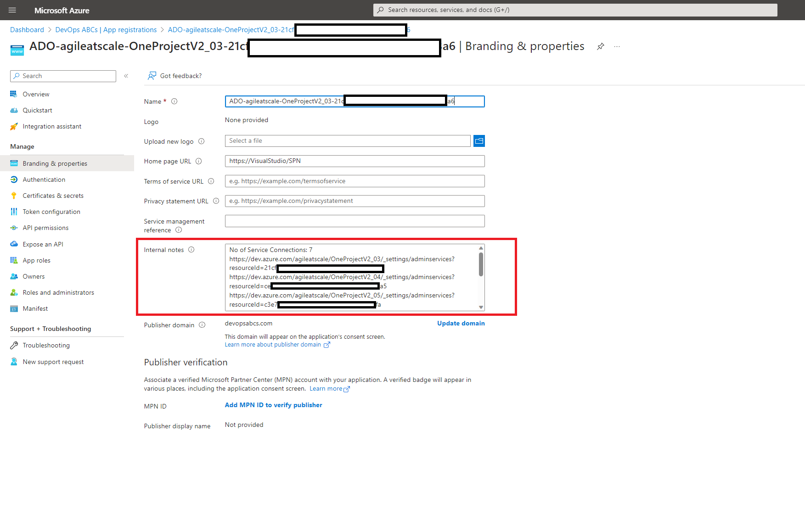Click the Manifest icon
The width and height of the screenshot is (805, 532).
(x=14, y=308)
